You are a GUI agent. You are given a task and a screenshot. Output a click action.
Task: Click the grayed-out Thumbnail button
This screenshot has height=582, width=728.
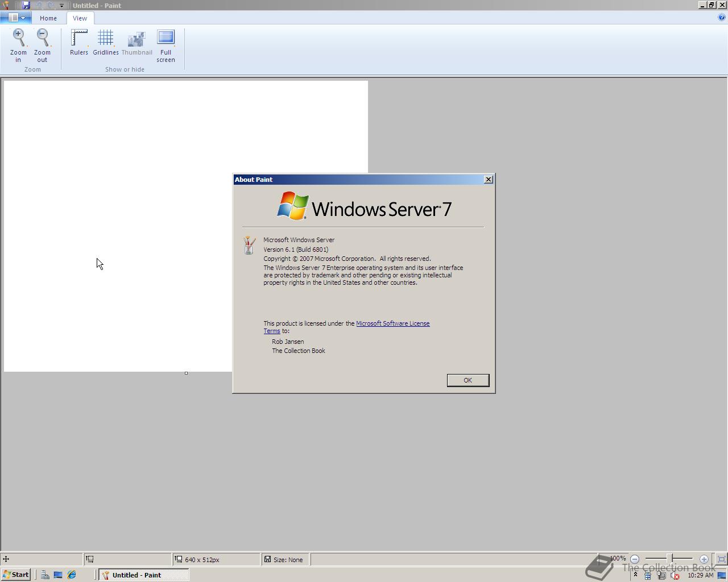(x=136, y=43)
